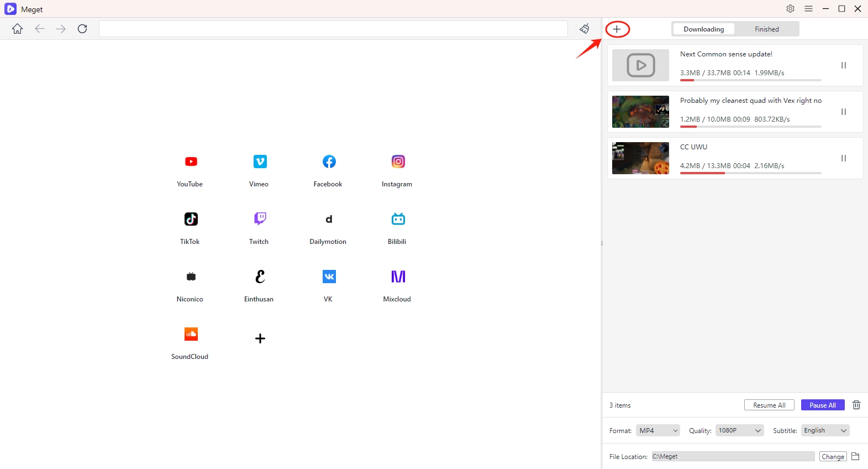Screen dimensions: 868x469
Task: Pause the 'Probably my cleanest quad' download
Action: [x=844, y=112]
